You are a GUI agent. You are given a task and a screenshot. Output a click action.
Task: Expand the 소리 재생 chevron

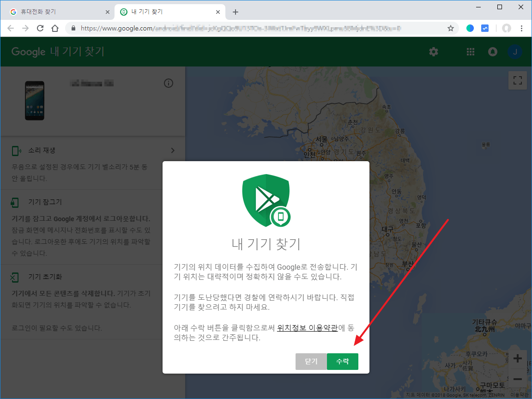tap(173, 150)
